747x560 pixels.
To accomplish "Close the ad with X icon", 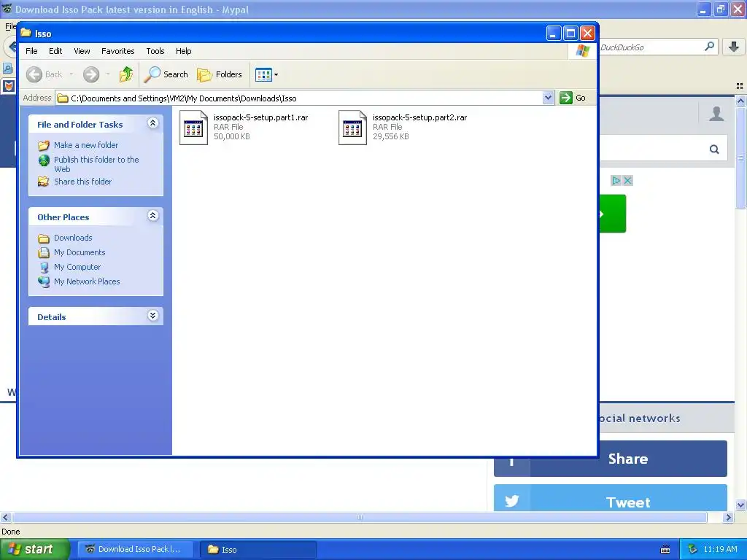I will pyautogui.click(x=628, y=181).
